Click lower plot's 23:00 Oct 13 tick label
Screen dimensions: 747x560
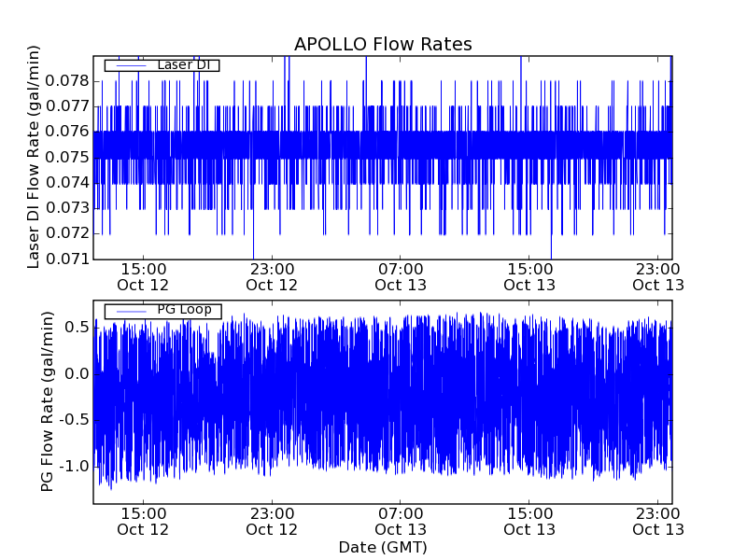[x=658, y=522]
